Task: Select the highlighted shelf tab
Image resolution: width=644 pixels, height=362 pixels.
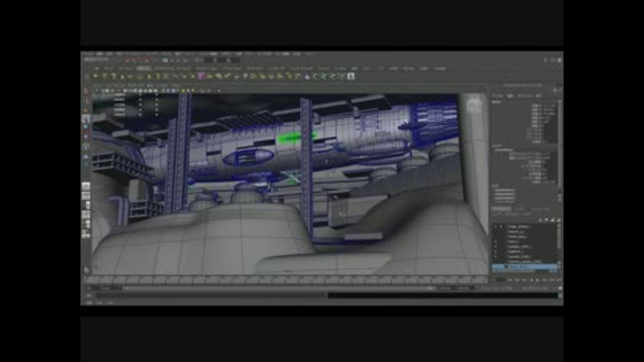Action: [x=144, y=68]
